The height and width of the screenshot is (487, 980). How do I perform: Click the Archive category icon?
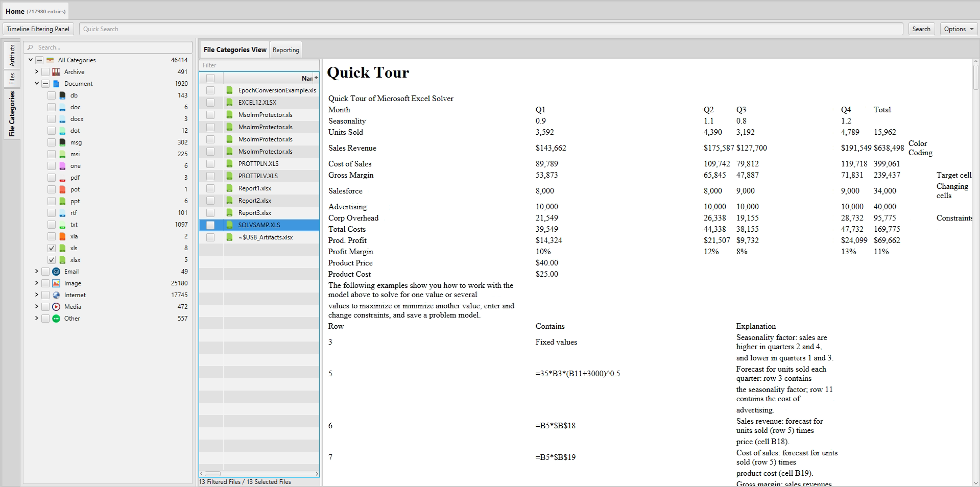[56, 72]
